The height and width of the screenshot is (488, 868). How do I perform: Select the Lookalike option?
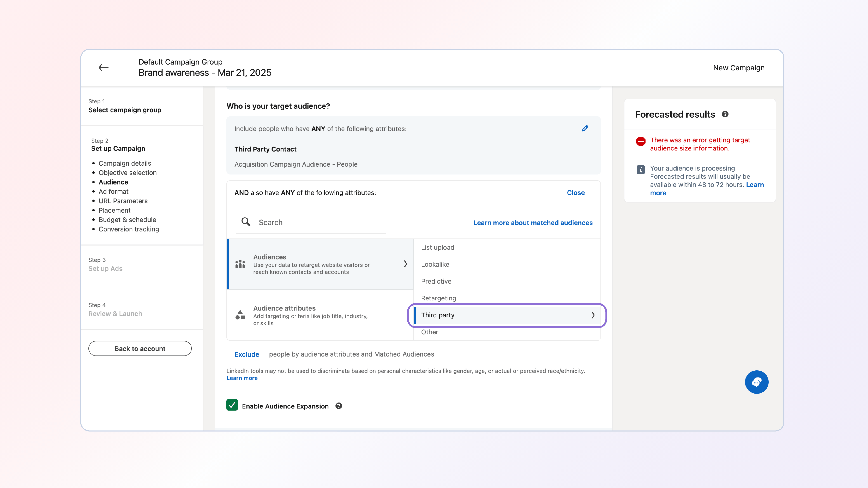click(x=435, y=264)
